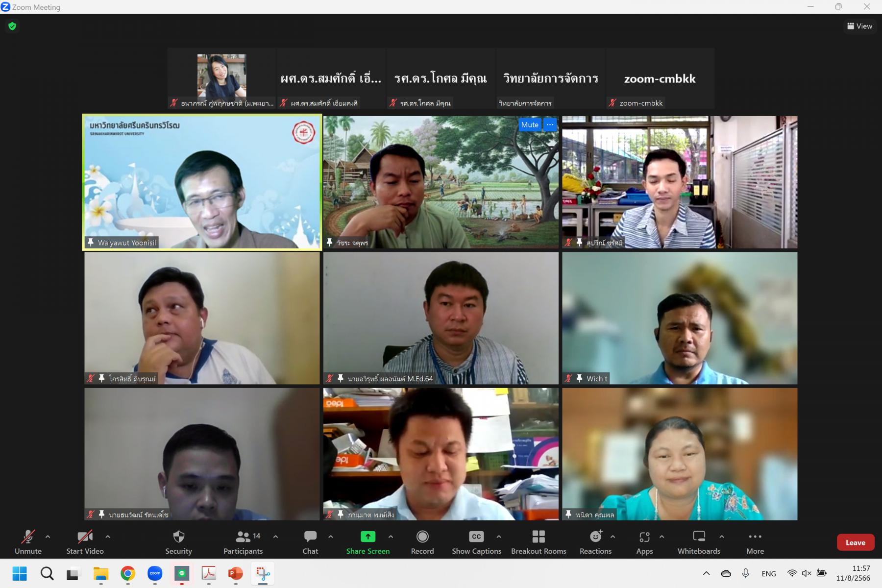Open the Chat panel
The width and height of the screenshot is (882, 588).
(x=310, y=542)
